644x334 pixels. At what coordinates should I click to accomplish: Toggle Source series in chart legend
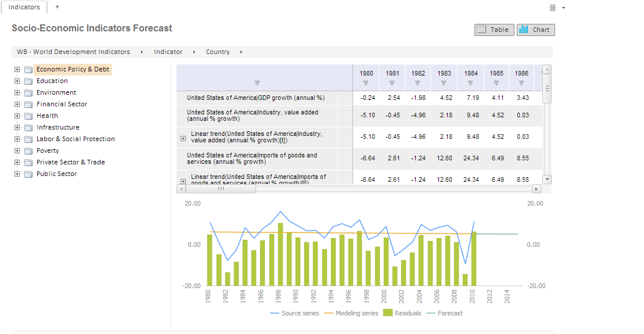click(x=294, y=313)
